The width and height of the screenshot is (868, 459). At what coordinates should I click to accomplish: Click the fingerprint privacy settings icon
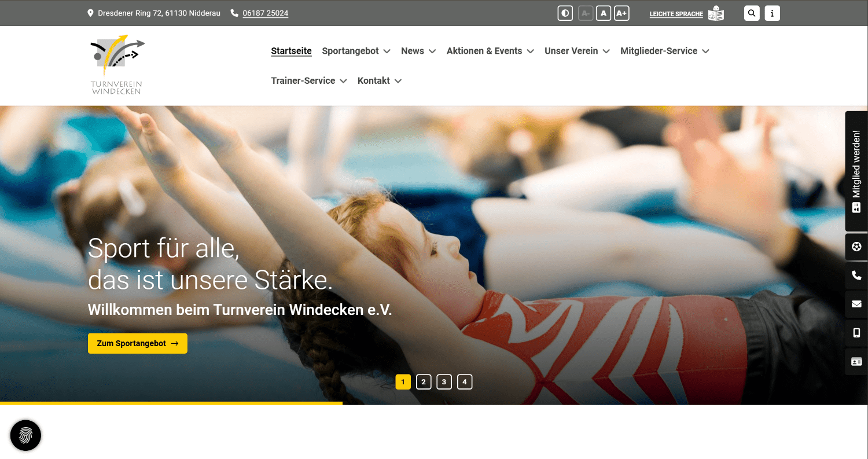coord(25,435)
